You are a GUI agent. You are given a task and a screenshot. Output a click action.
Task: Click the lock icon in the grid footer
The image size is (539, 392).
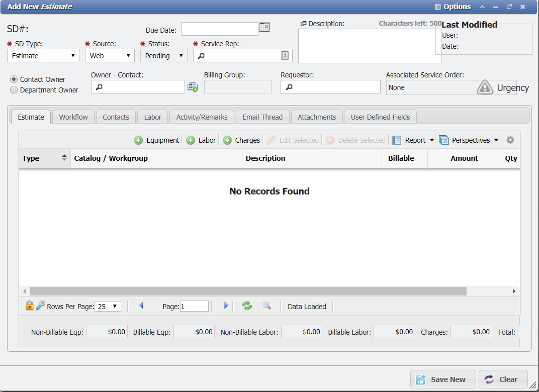coord(30,306)
